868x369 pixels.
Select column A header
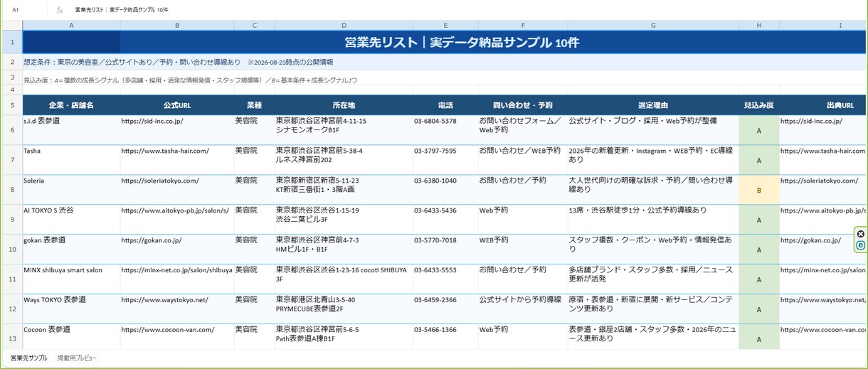point(71,26)
